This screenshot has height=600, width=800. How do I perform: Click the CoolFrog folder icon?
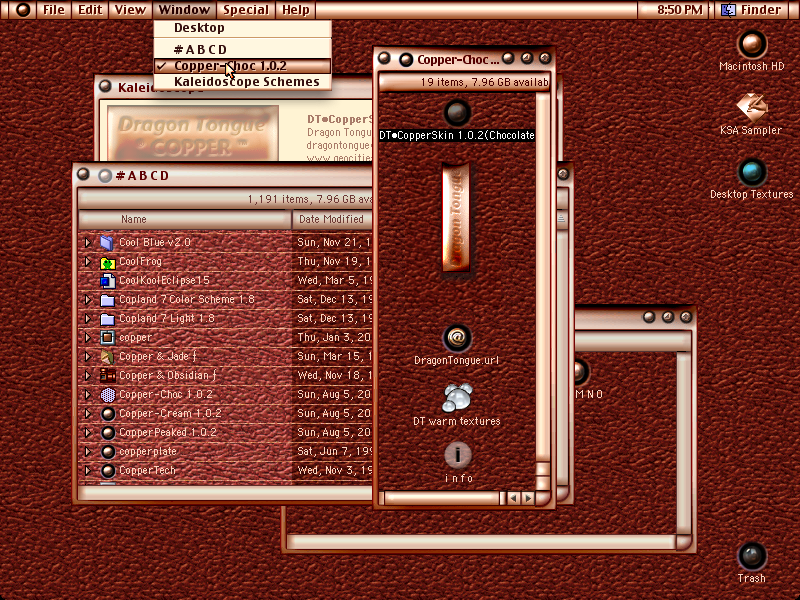pyautogui.click(x=107, y=262)
